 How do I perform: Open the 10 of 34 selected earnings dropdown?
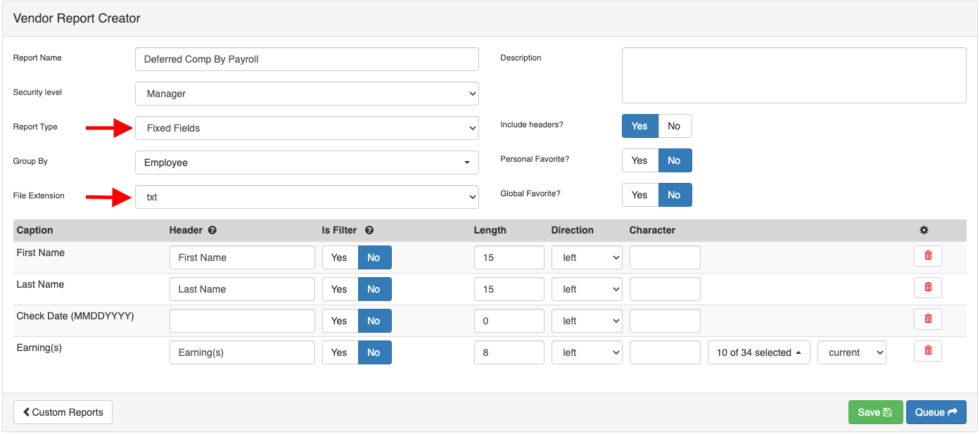point(758,352)
